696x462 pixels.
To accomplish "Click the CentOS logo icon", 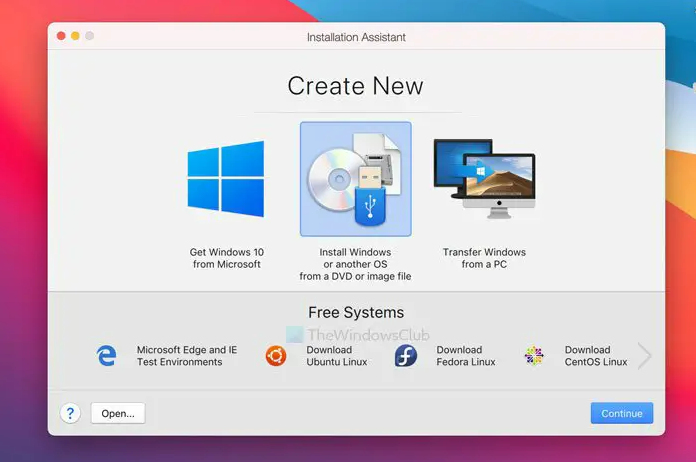I will click(x=534, y=355).
